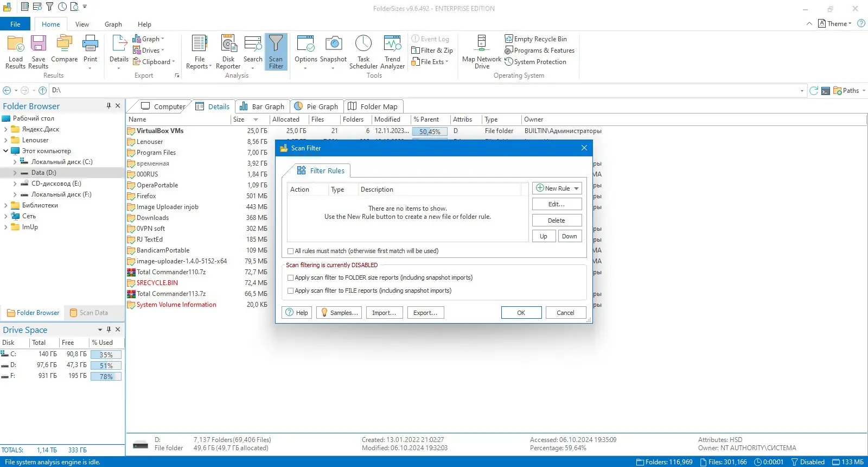Enable scan filter for FOLDER size reports

point(291,277)
